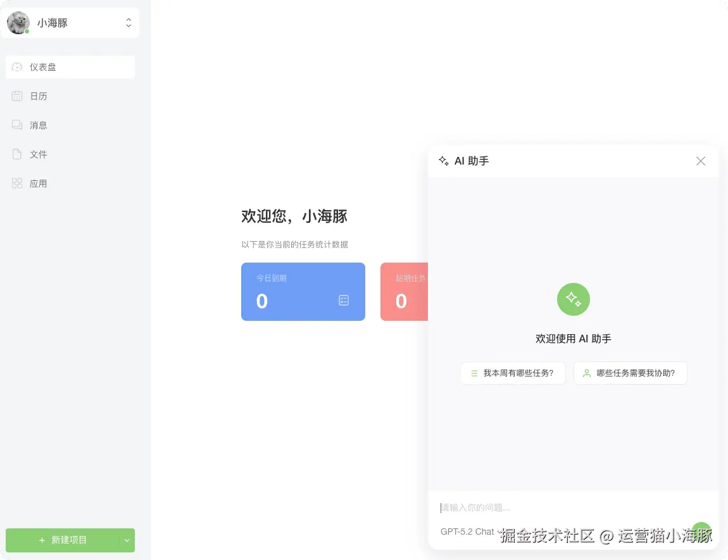Open the 日历 calendar menu item

click(70, 96)
